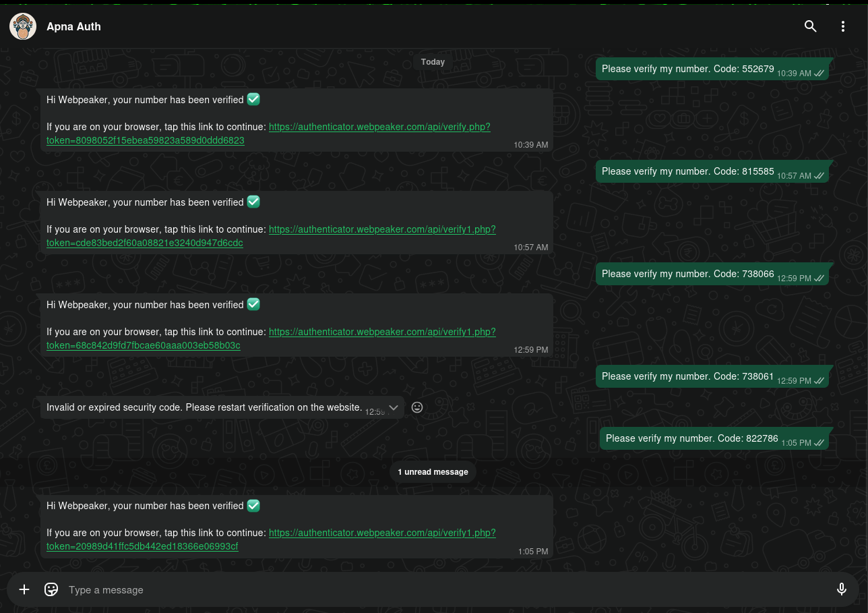Click read receipt ticks on code 738066 message
868x613 pixels.
pos(819,278)
